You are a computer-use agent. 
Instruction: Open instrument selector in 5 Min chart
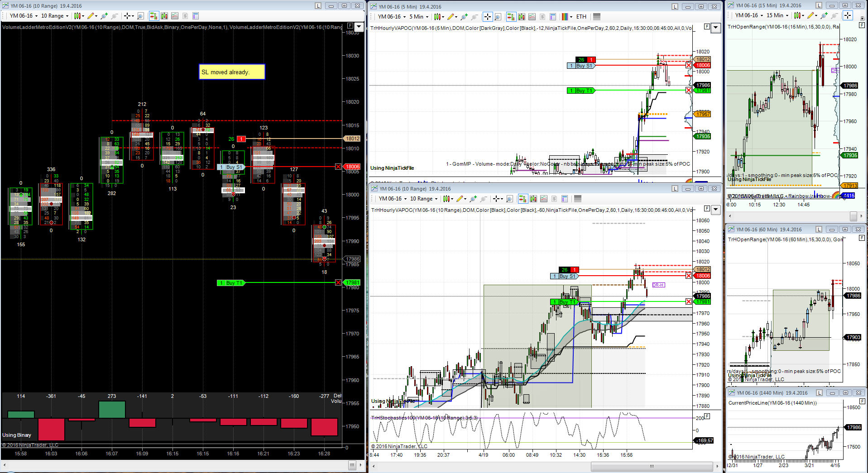tap(392, 17)
